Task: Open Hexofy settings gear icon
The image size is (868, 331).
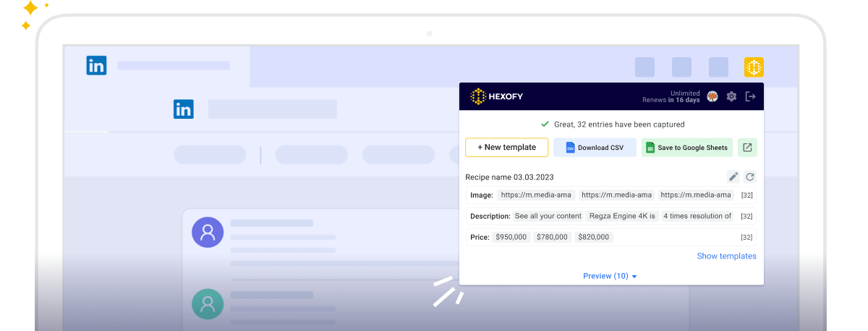Action: point(731,96)
